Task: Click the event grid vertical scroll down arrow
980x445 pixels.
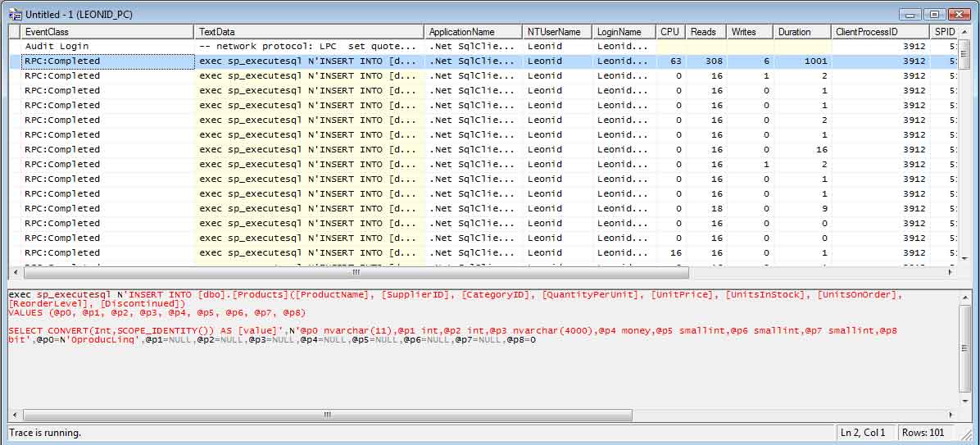Action: click(x=964, y=258)
